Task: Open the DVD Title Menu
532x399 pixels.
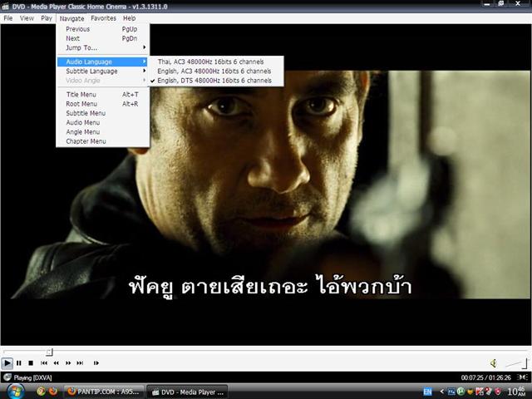Action: coord(102,95)
